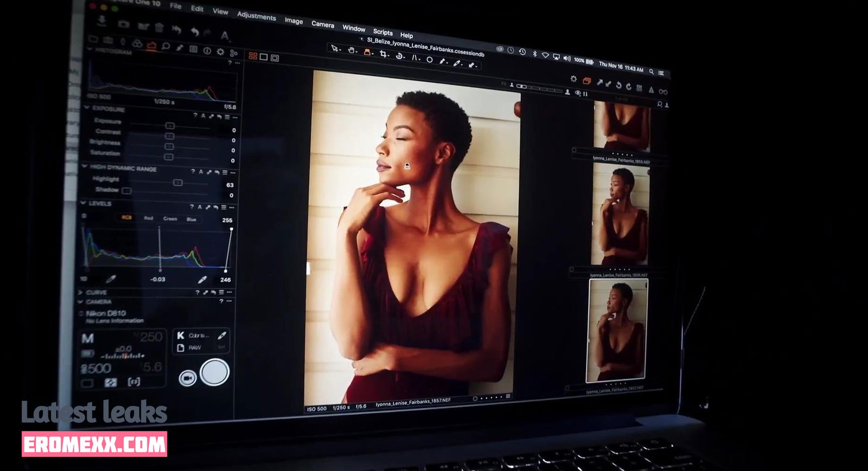Open the Capture tool tab camera icon
This screenshot has height=471, width=868.
tap(108, 41)
